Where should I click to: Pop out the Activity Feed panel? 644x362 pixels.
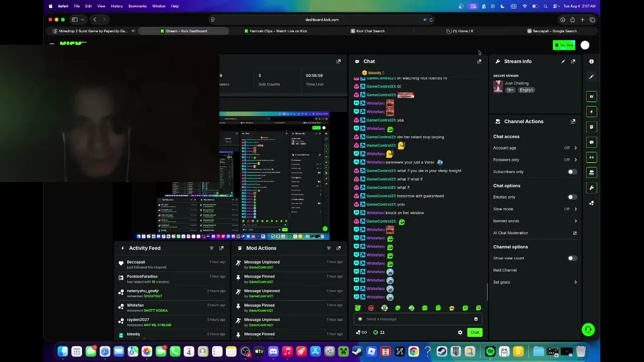click(221, 248)
